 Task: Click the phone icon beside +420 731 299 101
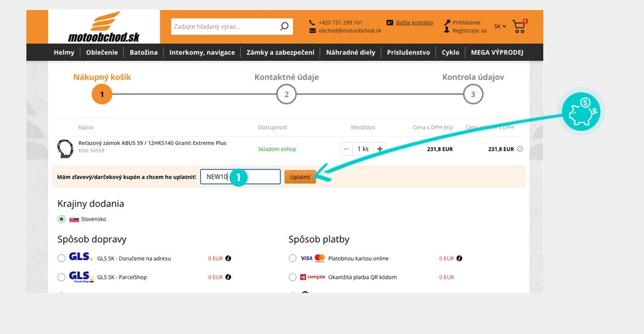[x=312, y=23]
